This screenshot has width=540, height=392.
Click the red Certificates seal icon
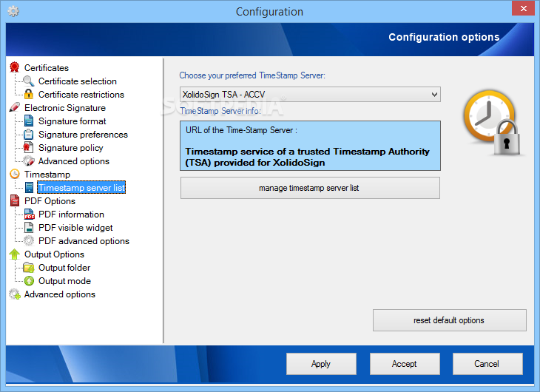click(15, 67)
